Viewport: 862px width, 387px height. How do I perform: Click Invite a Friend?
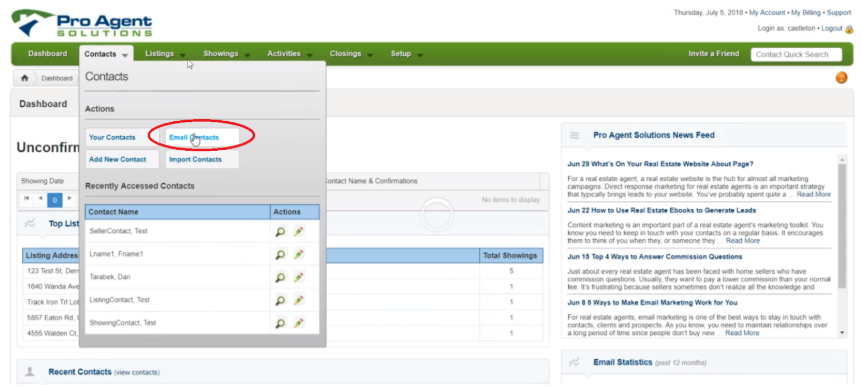(x=714, y=54)
